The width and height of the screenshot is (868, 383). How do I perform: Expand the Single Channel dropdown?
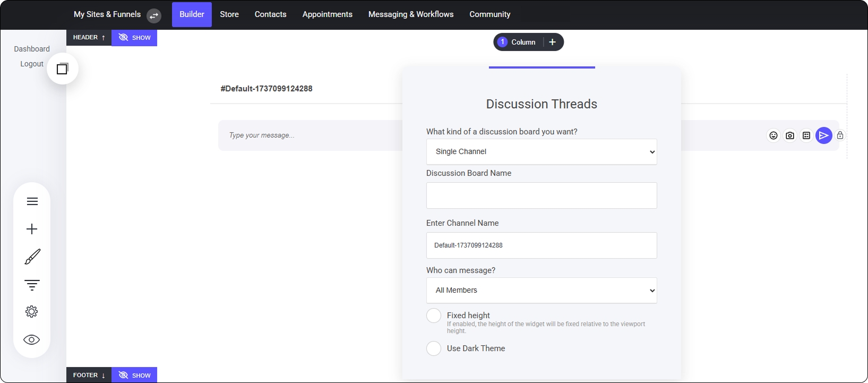pyautogui.click(x=542, y=152)
